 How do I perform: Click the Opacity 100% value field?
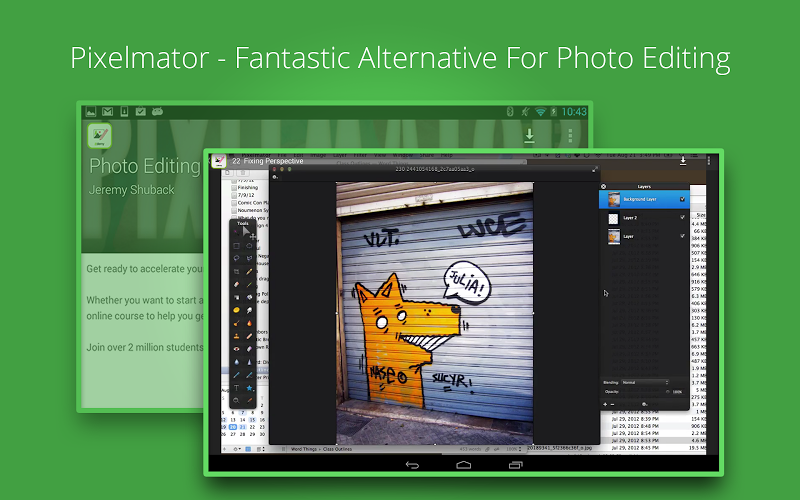pyautogui.click(x=677, y=392)
